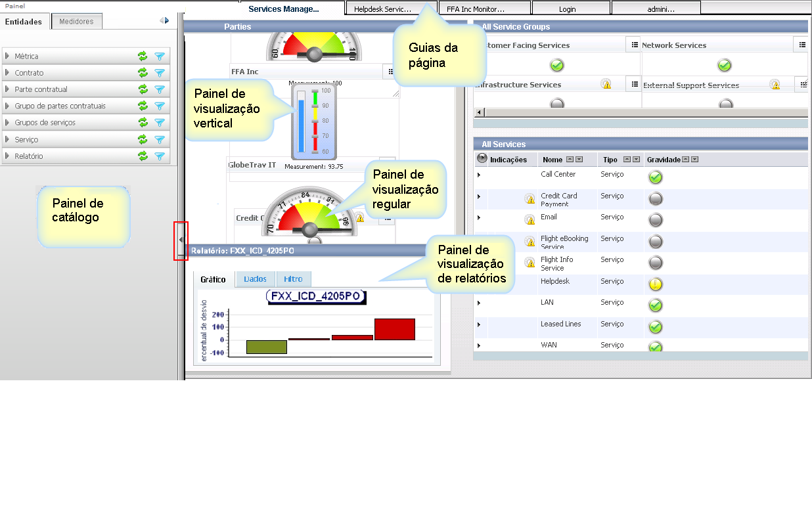Viewport: 812px width, 530px height.
Task: Click Email row warning indication icon
Action: click(x=530, y=220)
